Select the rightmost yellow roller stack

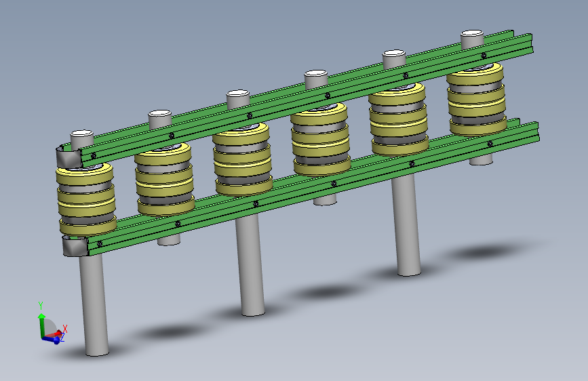tap(477, 100)
